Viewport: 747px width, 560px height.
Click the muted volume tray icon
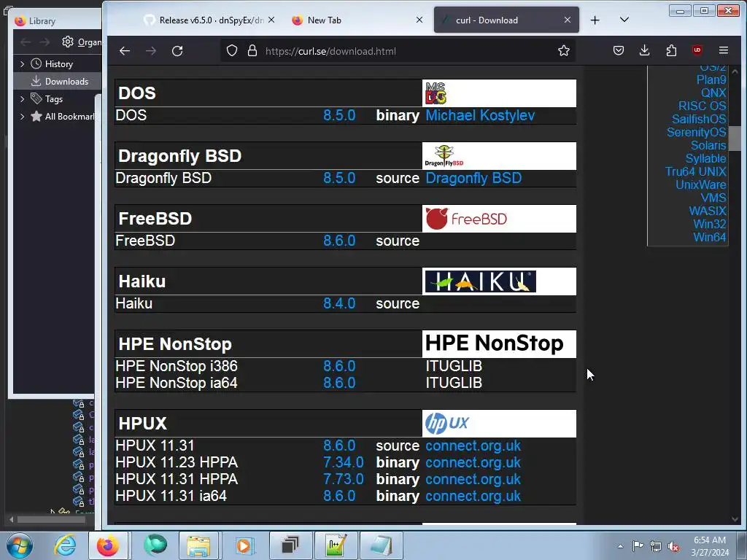[x=673, y=546]
